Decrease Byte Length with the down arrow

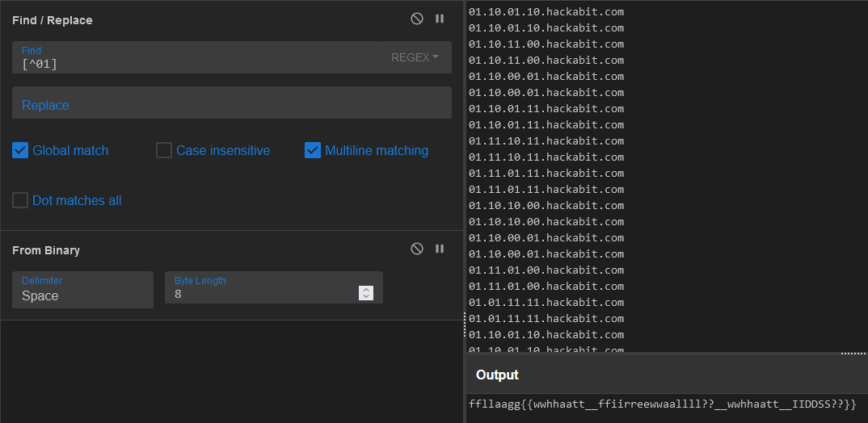(366, 297)
